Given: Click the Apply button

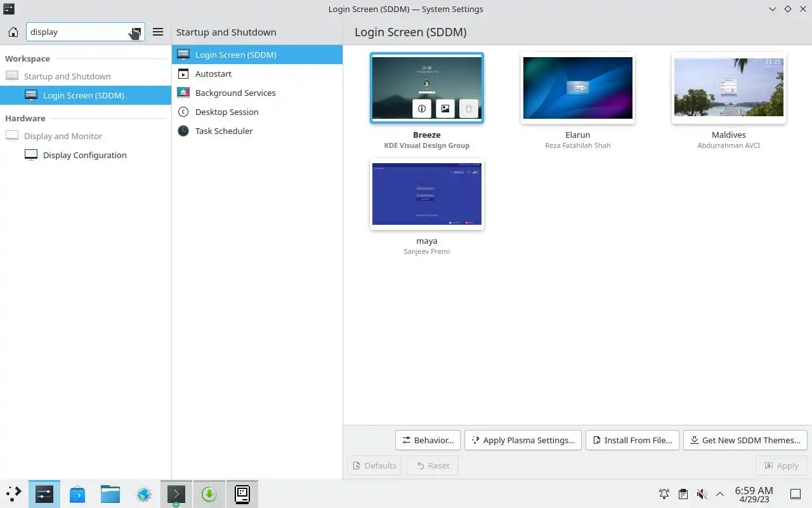Looking at the screenshot, I should pos(782,465).
